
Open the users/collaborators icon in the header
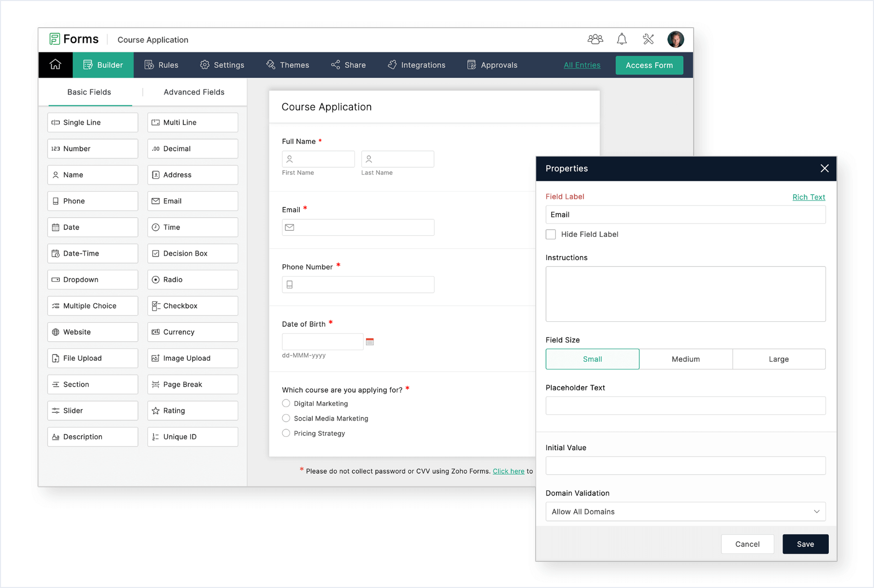tap(595, 39)
